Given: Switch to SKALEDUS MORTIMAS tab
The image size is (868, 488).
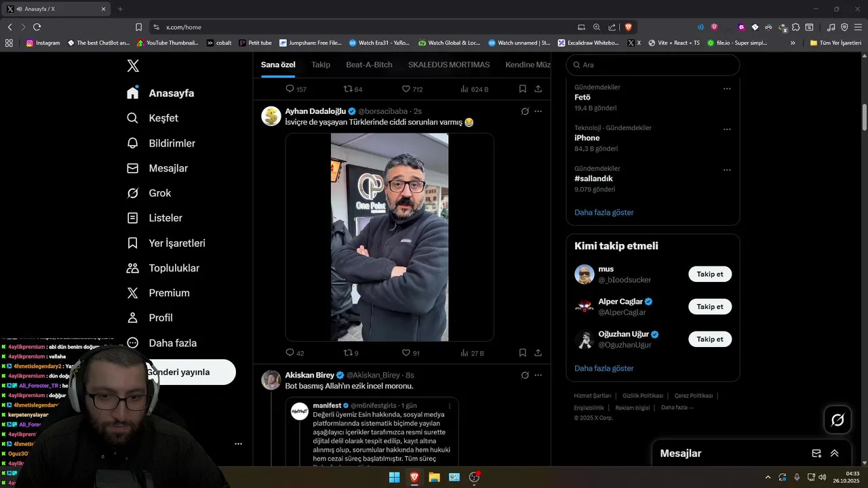Looking at the screenshot, I should 449,64.
